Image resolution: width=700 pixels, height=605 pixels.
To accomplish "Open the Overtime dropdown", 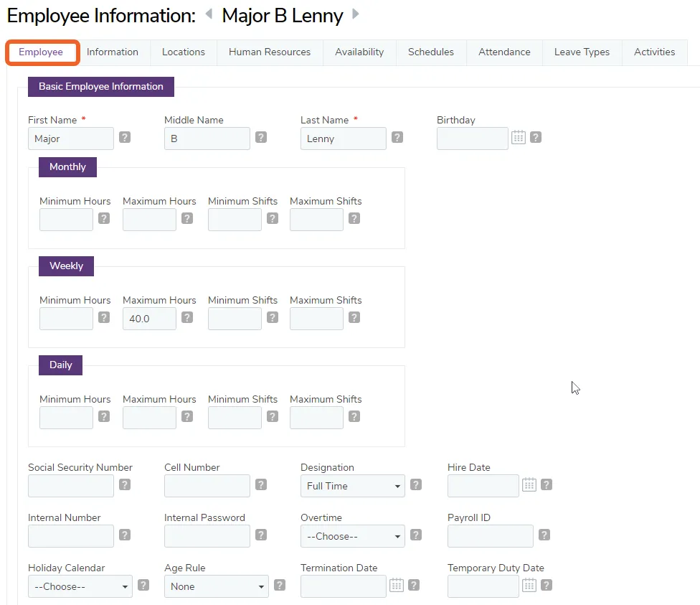I will coord(353,536).
